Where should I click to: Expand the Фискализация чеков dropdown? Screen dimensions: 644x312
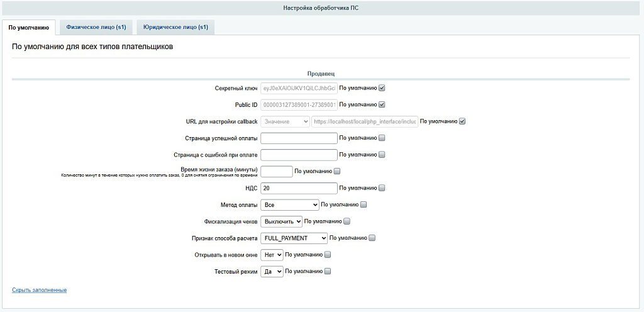point(281,221)
